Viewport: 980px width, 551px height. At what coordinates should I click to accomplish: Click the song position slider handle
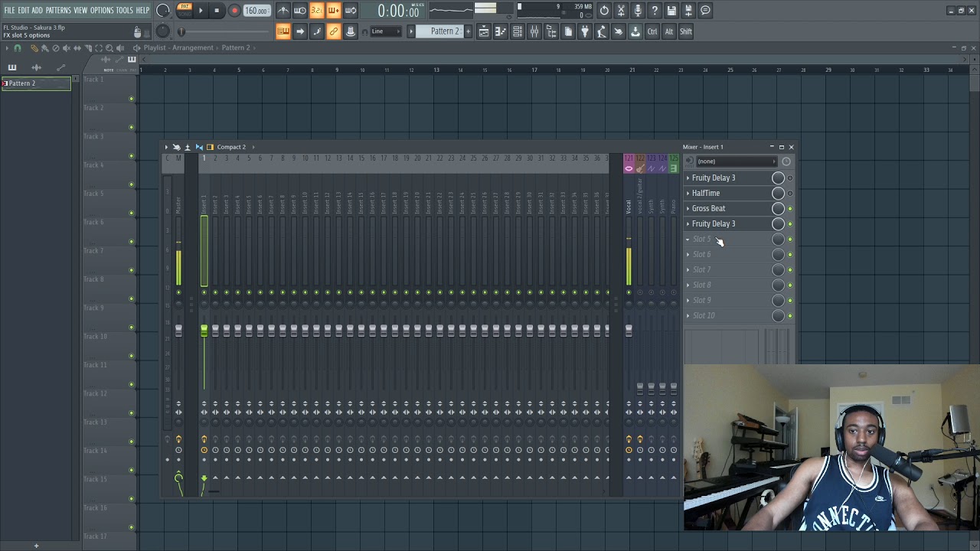[x=181, y=31]
